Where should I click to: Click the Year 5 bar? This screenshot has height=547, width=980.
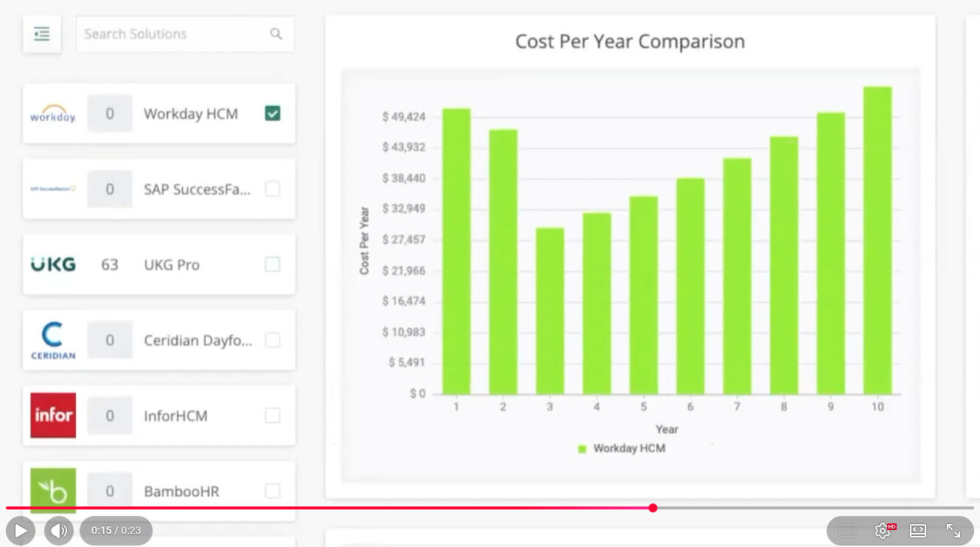pos(644,295)
